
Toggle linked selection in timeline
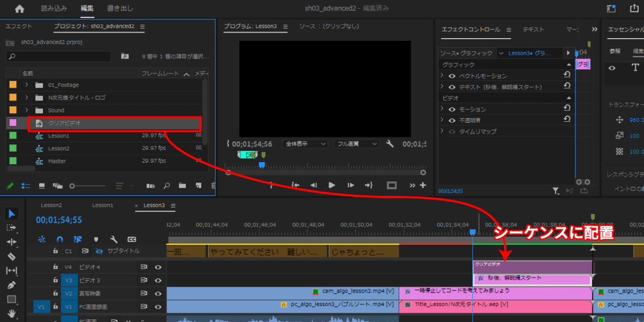tap(78, 239)
